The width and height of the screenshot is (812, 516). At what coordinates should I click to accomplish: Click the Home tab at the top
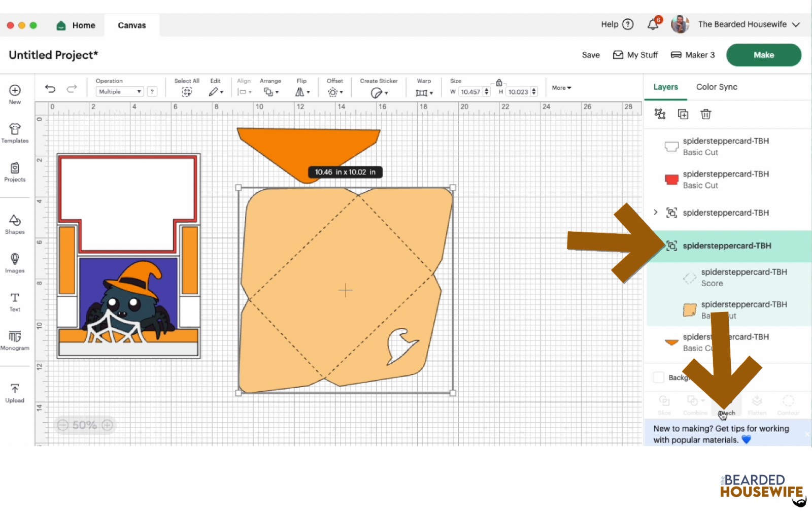point(76,25)
